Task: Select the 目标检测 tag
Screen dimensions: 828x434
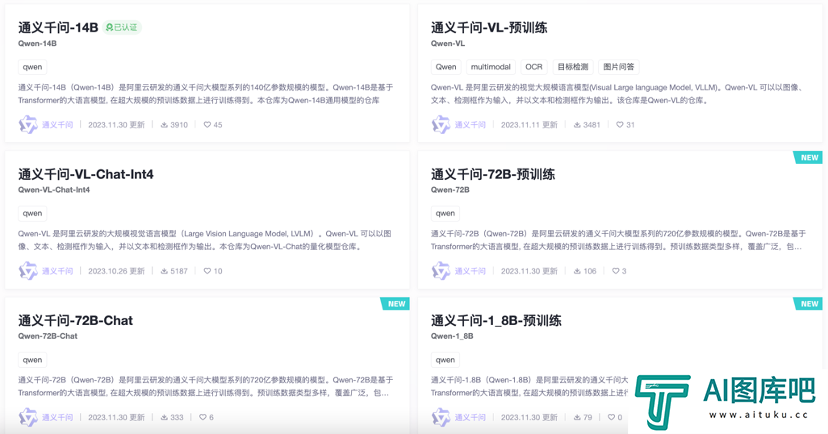Action: tap(573, 67)
